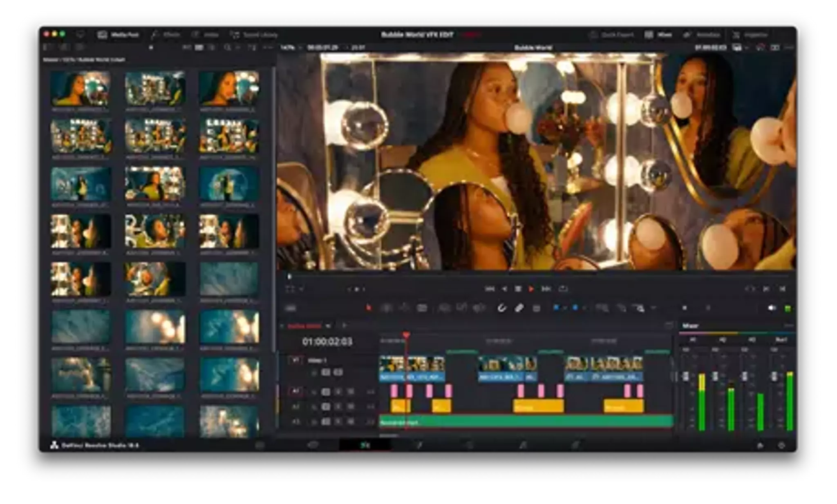Click the Overwrite Clip icon
This screenshot has width=837, height=504.
(x=462, y=308)
